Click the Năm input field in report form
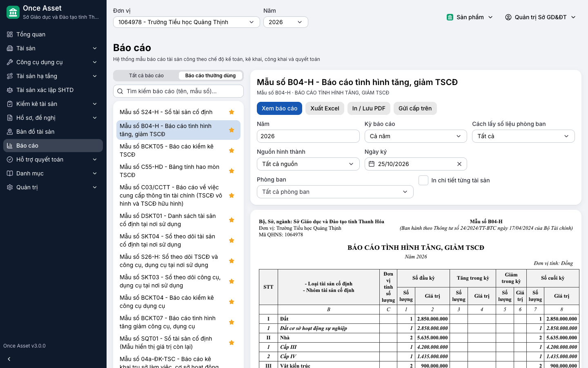This screenshot has width=588, height=368. click(308, 136)
